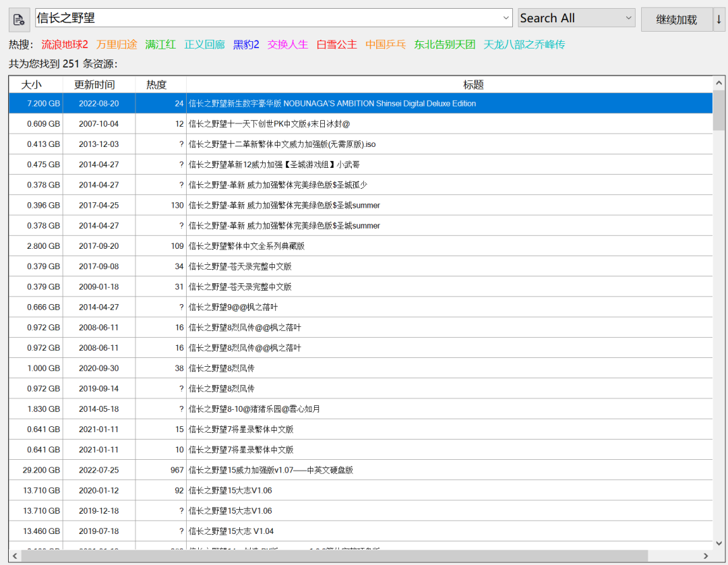Open hot search link 中国乒乓

(386, 44)
